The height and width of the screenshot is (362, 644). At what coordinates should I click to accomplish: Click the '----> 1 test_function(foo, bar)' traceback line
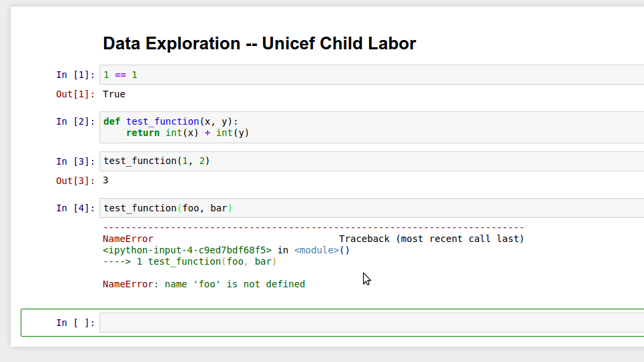190,261
